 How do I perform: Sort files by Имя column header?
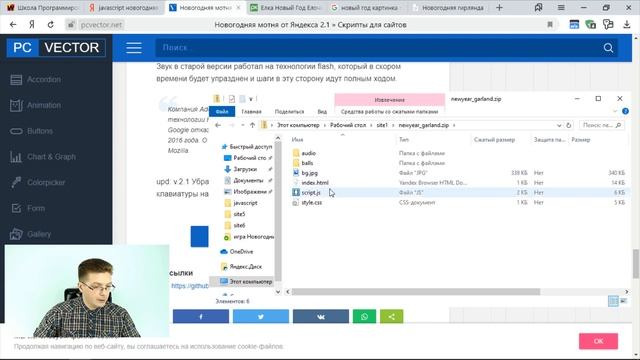point(298,140)
